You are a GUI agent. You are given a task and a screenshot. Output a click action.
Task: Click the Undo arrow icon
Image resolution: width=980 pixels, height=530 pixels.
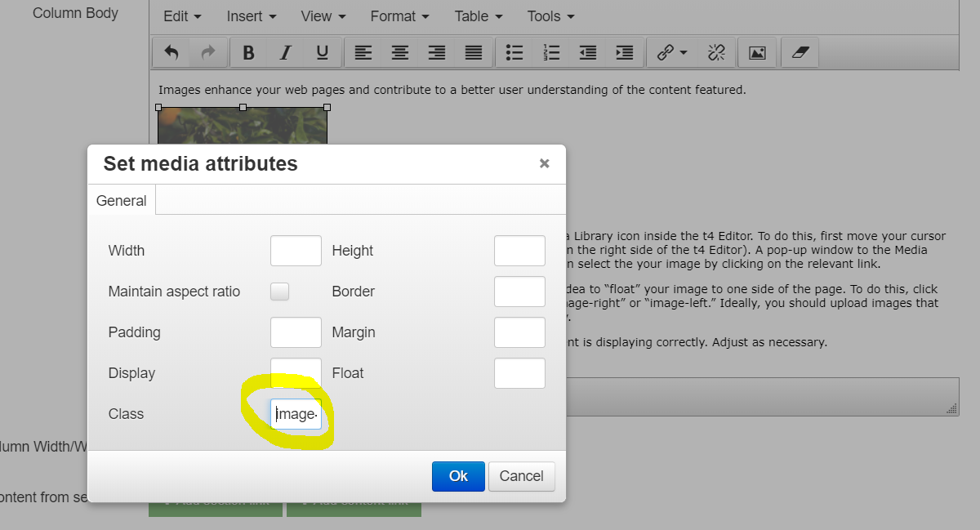click(171, 53)
